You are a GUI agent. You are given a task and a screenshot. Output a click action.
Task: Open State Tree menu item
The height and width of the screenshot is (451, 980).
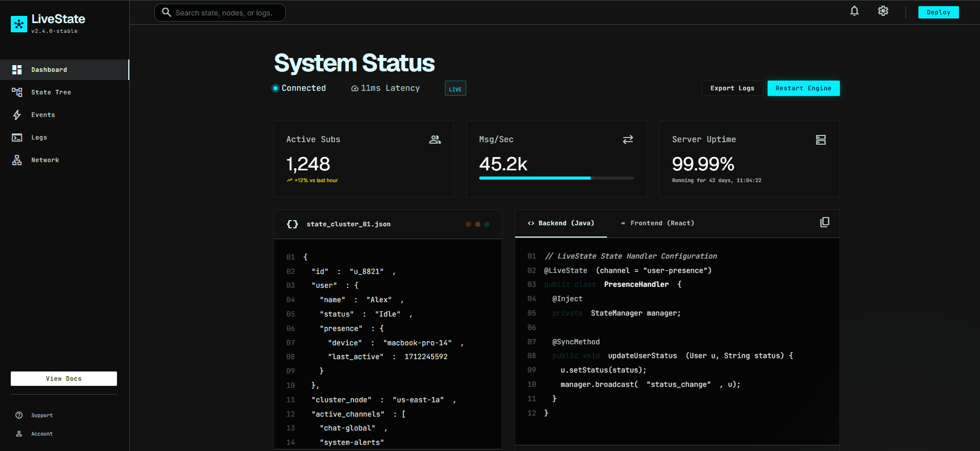coord(64,92)
